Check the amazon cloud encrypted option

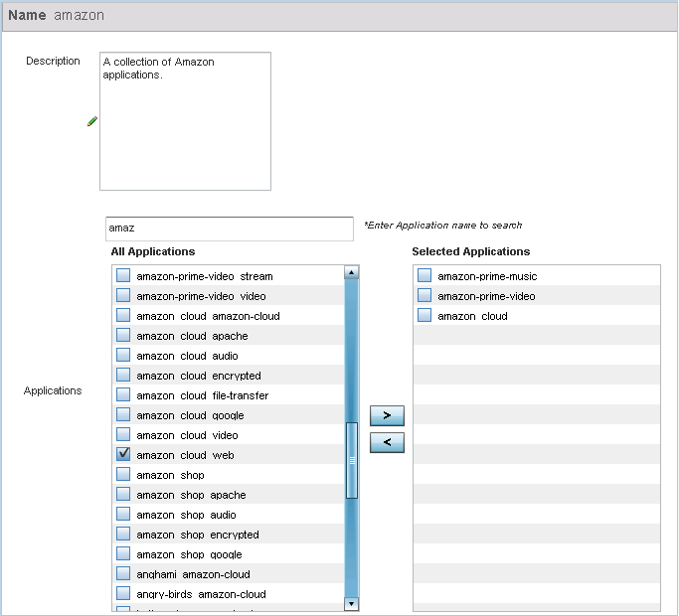tap(123, 375)
